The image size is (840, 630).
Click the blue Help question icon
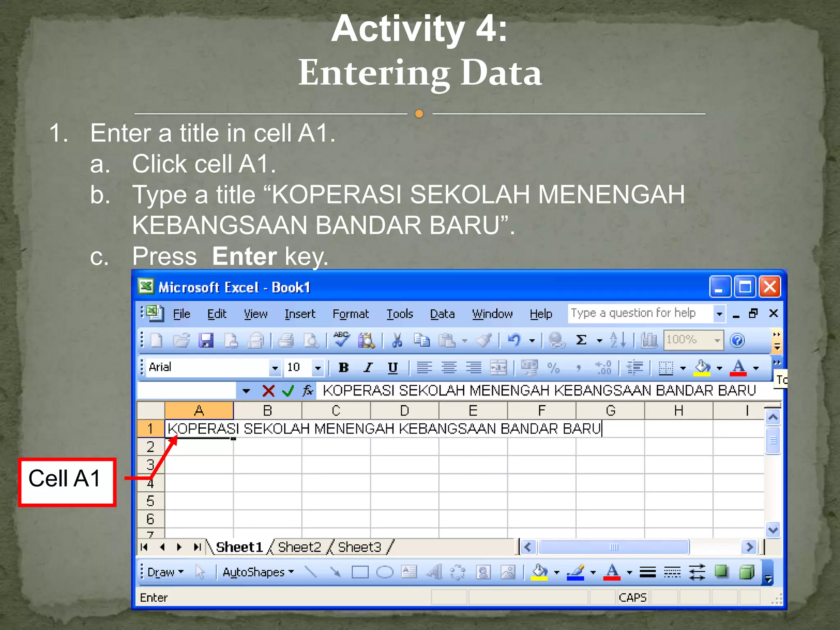[x=737, y=340]
